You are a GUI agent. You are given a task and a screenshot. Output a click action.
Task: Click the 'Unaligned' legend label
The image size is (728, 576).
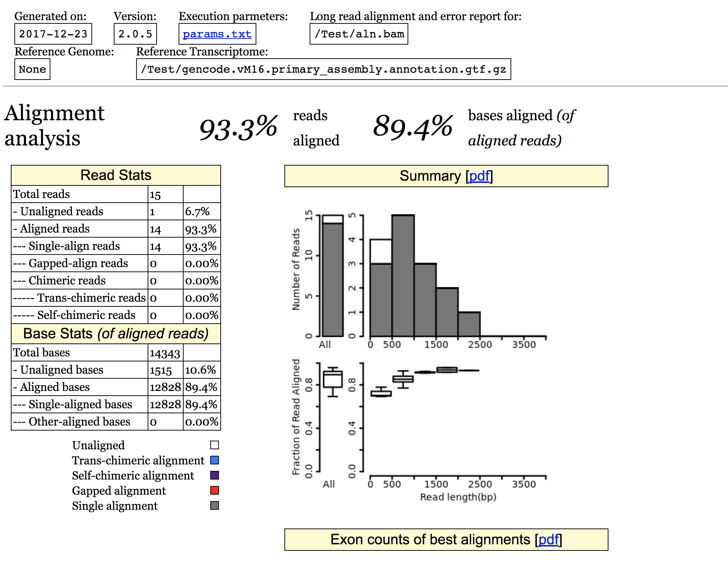coord(98,445)
